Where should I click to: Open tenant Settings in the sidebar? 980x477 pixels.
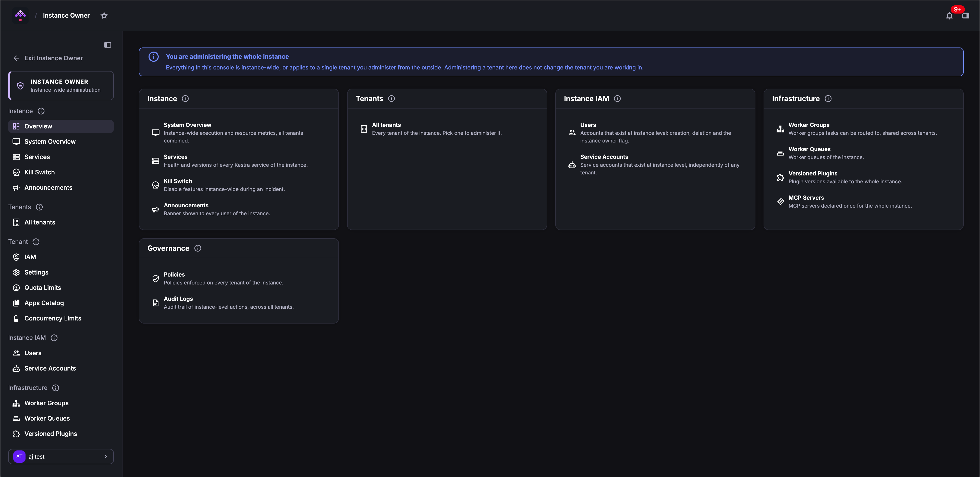(x=61, y=272)
